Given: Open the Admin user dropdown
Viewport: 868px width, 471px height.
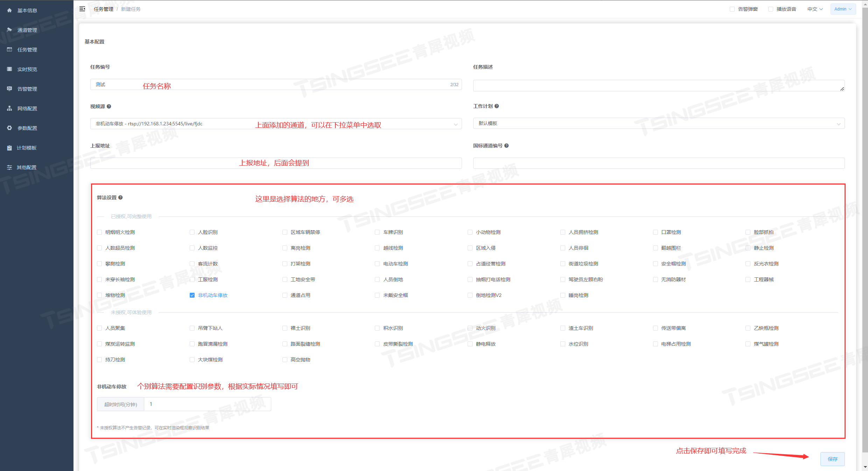Looking at the screenshot, I should [843, 9].
